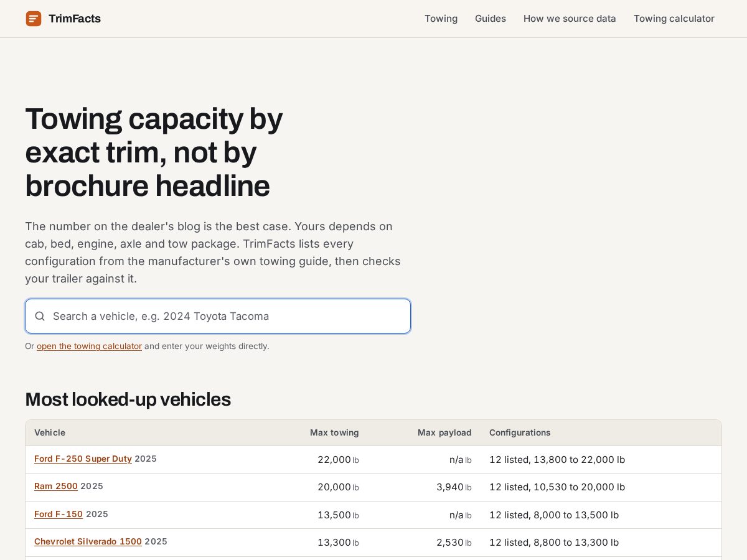Click '12 listed, 8,800 to 13,300 lb'
The image size is (747, 560).
554,543
